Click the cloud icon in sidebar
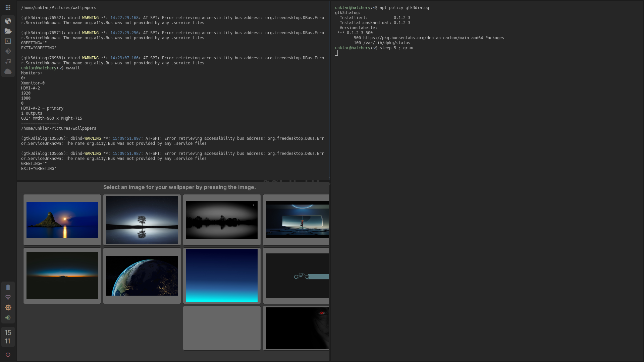This screenshot has width=644, height=362. (8, 71)
